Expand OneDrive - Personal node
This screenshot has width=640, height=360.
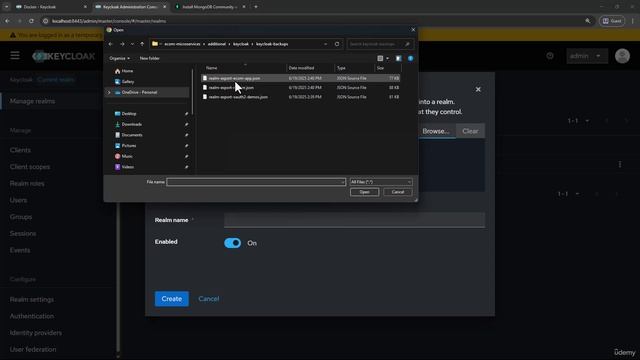click(109, 92)
